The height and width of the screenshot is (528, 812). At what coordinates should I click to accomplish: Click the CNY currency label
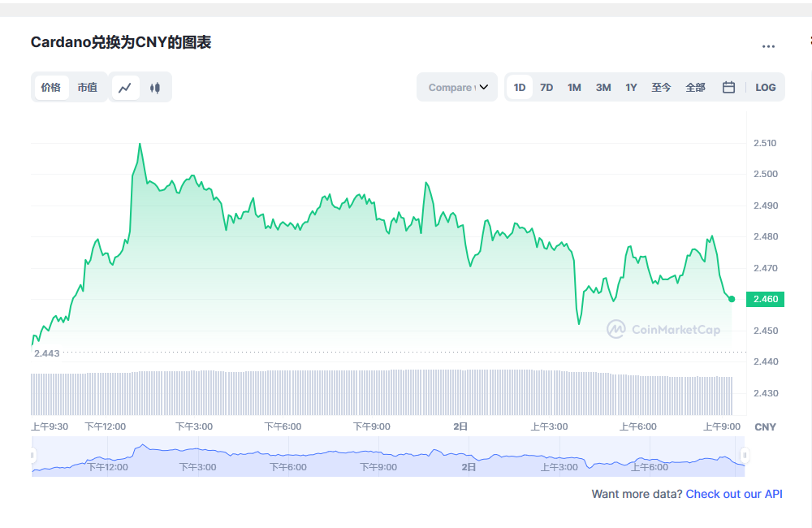pyautogui.click(x=766, y=426)
